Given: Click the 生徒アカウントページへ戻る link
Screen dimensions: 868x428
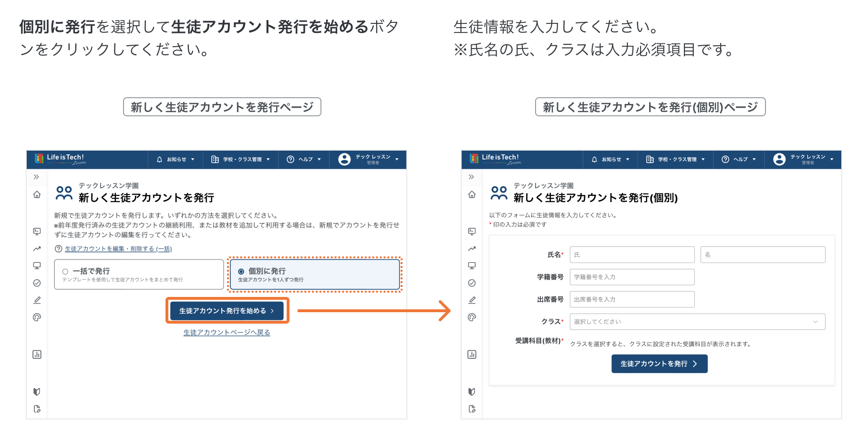Looking at the screenshot, I should pos(227,333).
